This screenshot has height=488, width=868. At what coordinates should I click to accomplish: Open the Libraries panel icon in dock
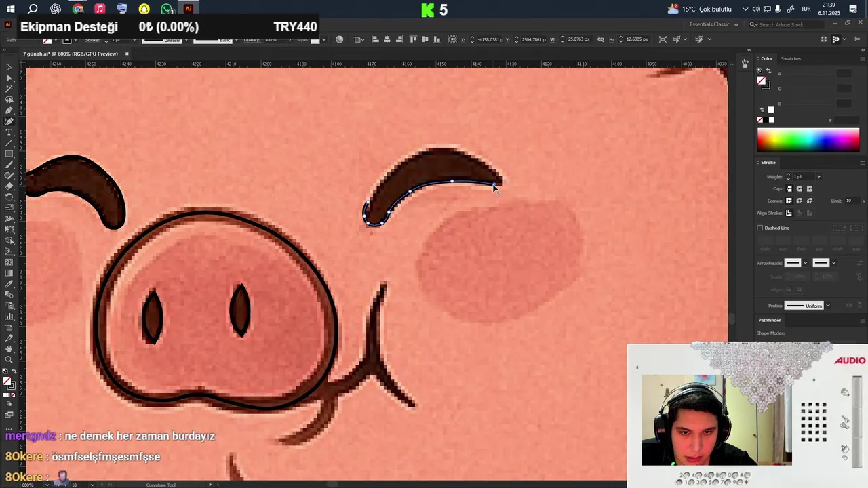coord(745,63)
